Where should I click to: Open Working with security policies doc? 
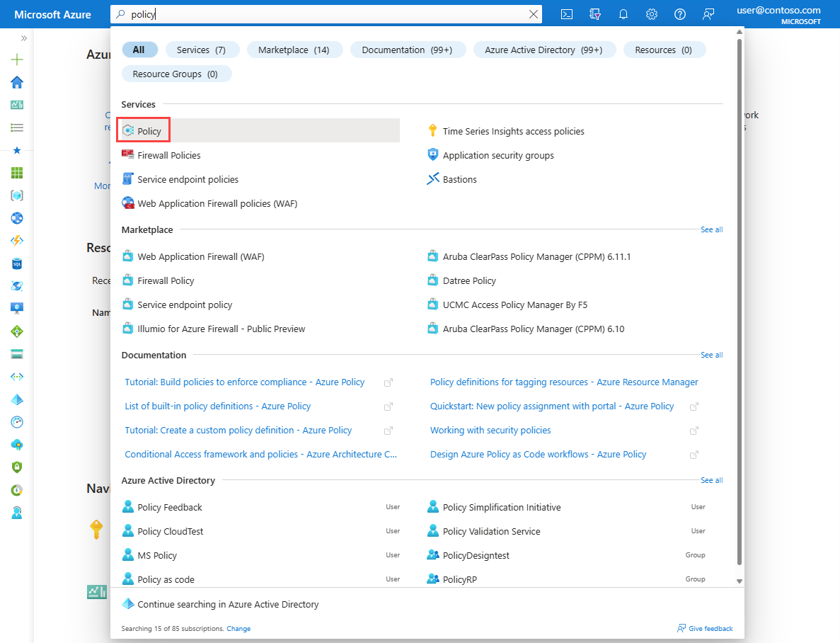tap(490, 431)
